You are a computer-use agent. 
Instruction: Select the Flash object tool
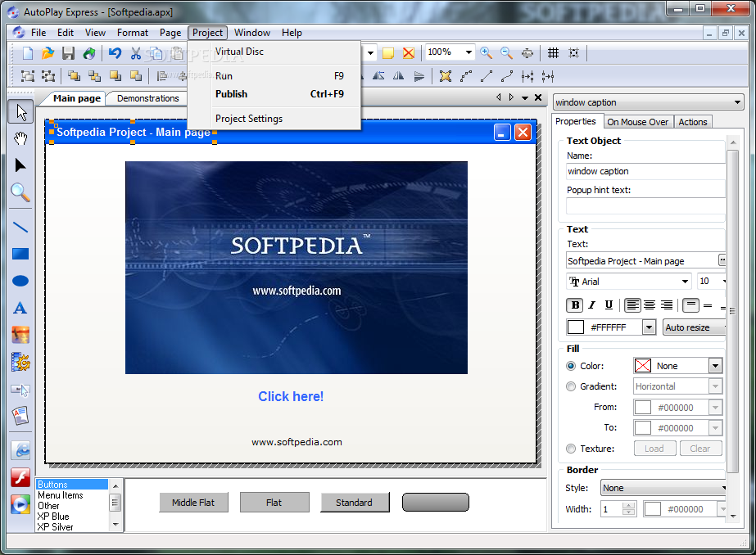tap(20, 477)
